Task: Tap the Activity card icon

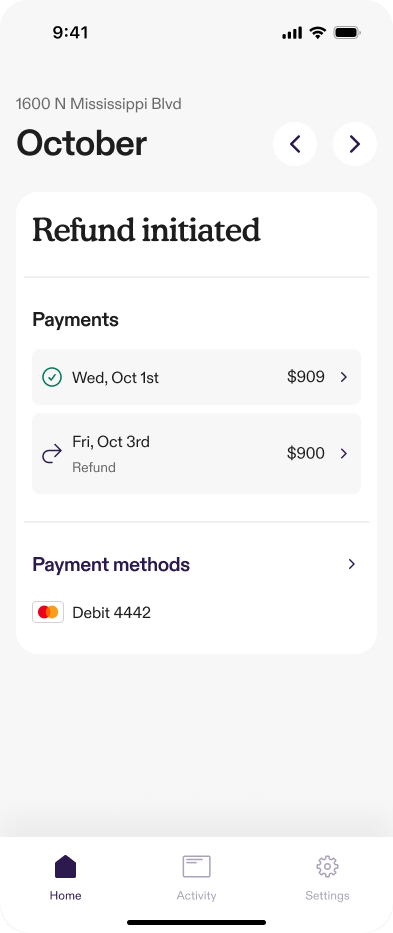Action: pyautogui.click(x=196, y=866)
